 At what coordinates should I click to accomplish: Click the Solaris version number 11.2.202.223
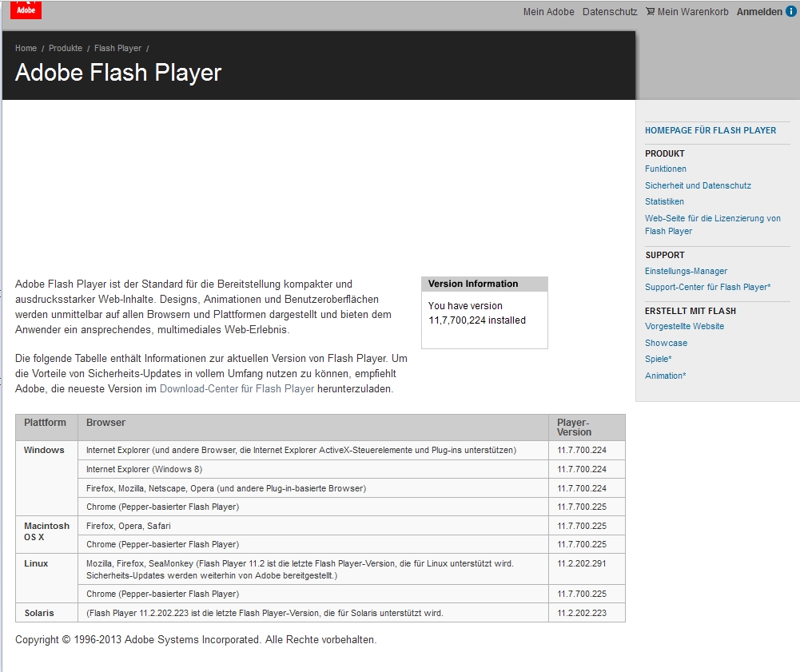click(582, 613)
